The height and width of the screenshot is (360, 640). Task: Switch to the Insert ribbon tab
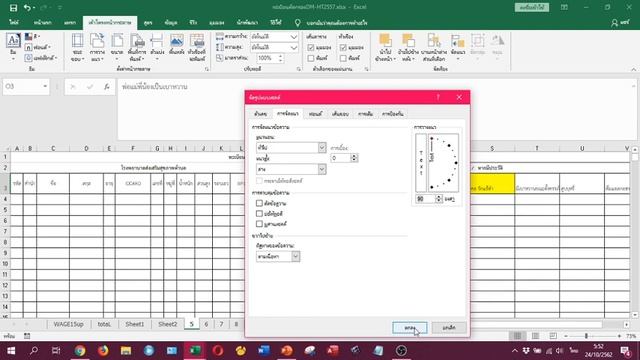[x=70, y=23]
